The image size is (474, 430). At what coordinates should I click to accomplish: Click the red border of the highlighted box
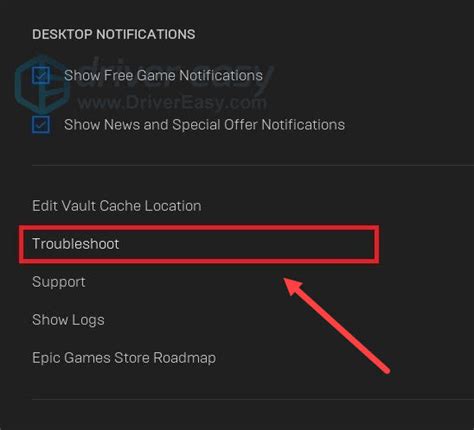click(199, 228)
